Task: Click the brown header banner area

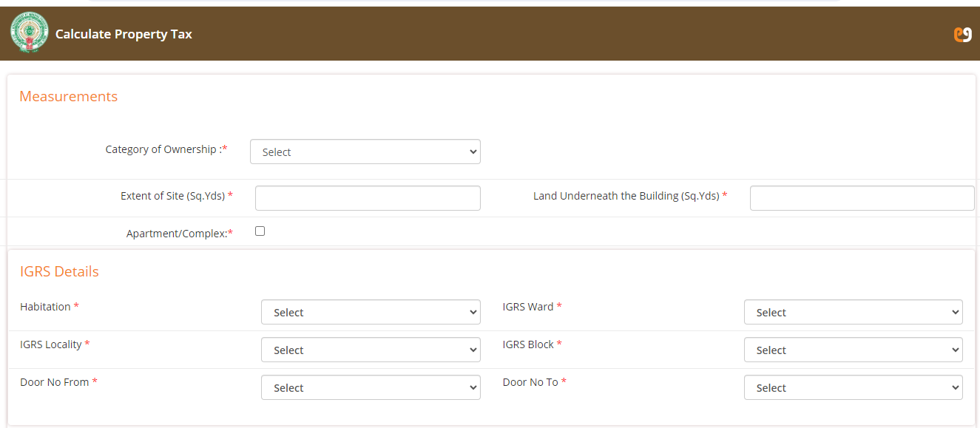Action: pos(518,33)
